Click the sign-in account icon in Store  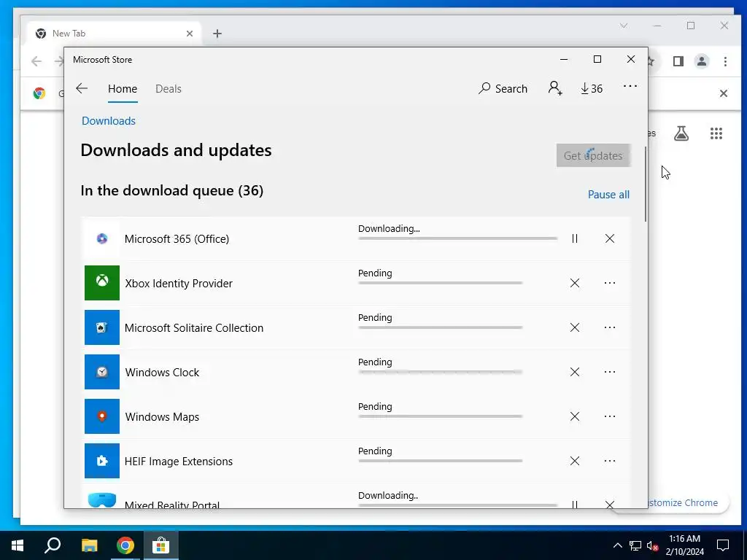555,88
